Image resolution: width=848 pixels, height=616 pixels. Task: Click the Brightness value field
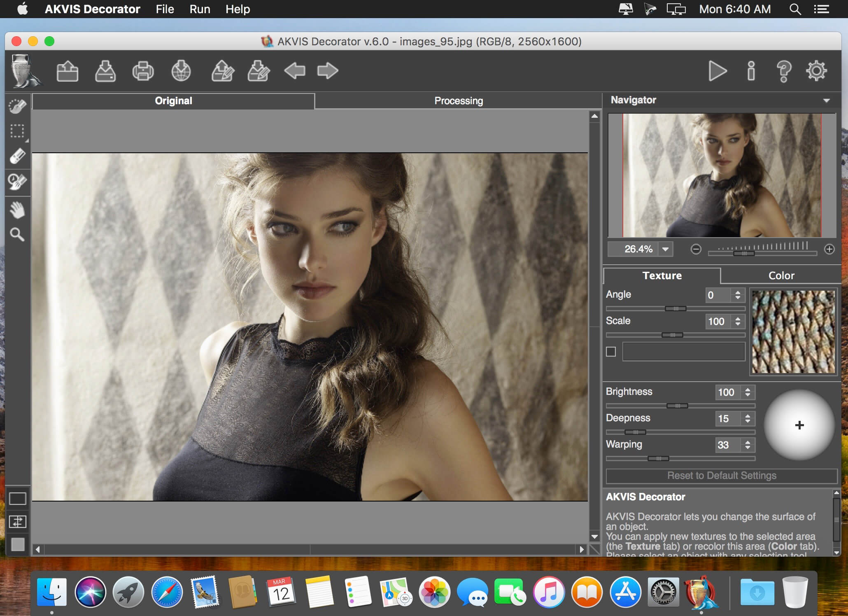(x=727, y=392)
